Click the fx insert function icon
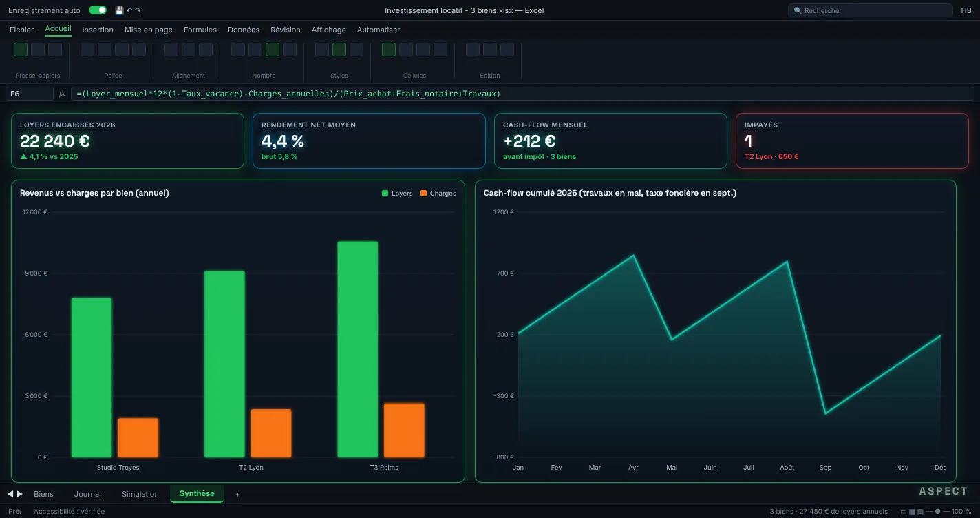This screenshot has width=980, height=518. coord(62,94)
